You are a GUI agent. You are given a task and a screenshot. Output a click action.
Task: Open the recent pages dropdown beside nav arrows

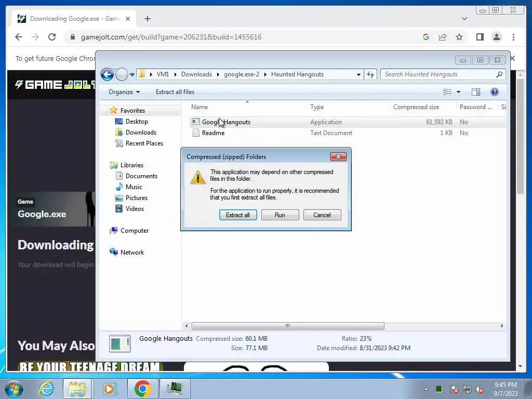pyautogui.click(x=132, y=75)
